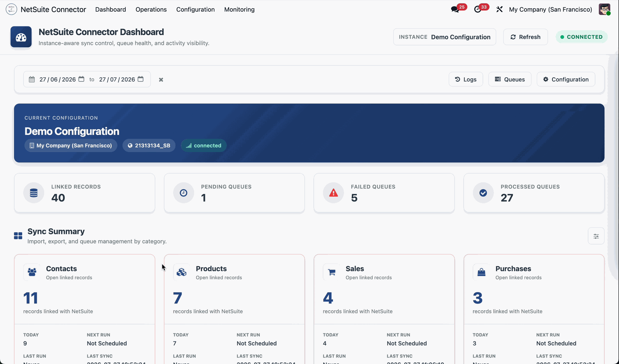This screenshot has height=364, width=619.
Task: Click the dashboard gauge icon beside the title
Action: (21, 37)
